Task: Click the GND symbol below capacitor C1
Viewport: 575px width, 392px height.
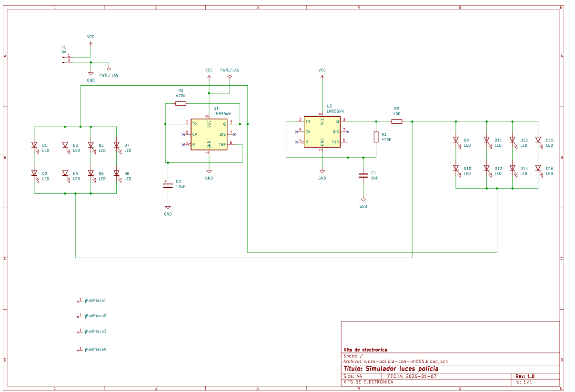Action: (x=363, y=200)
